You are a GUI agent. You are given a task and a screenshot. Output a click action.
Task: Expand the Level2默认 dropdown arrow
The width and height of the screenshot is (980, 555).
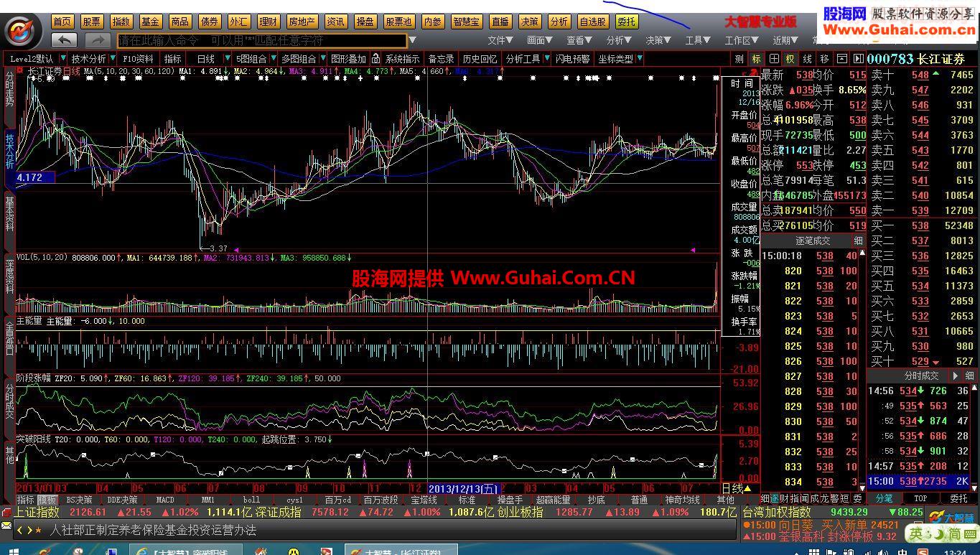coord(64,58)
